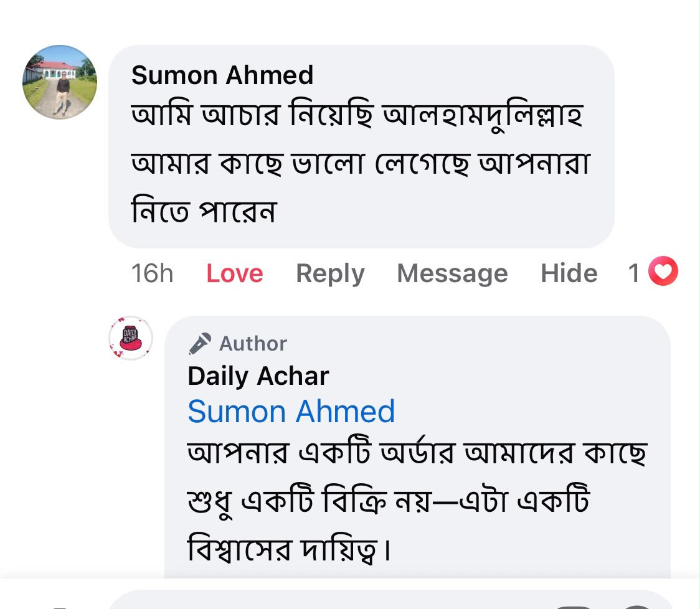Open Daily Achar page avatar logo

(x=131, y=338)
